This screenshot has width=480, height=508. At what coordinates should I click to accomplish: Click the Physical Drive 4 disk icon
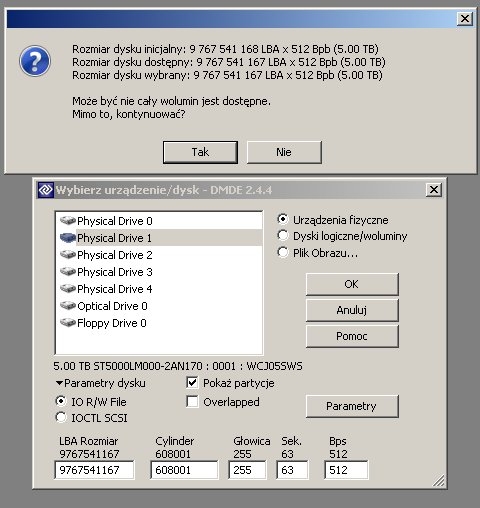pyautogui.click(x=68, y=288)
